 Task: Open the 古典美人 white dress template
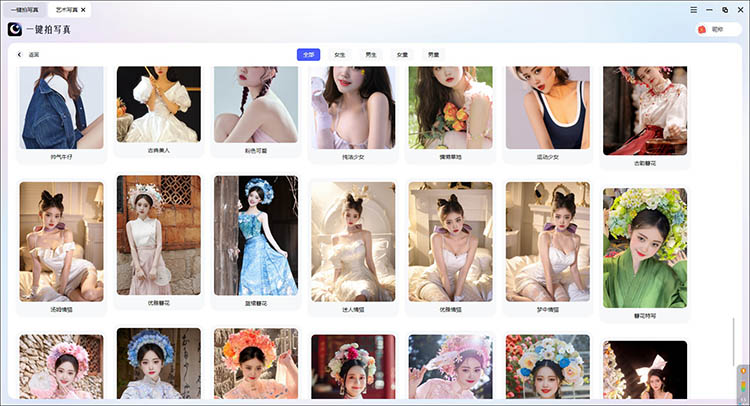pos(159,104)
